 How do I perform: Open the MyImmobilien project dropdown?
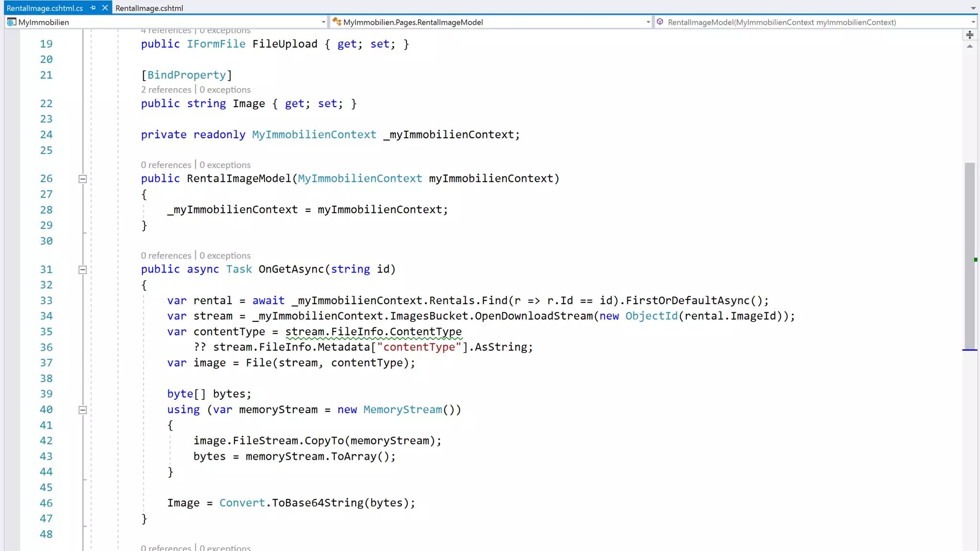click(x=323, y=22)
